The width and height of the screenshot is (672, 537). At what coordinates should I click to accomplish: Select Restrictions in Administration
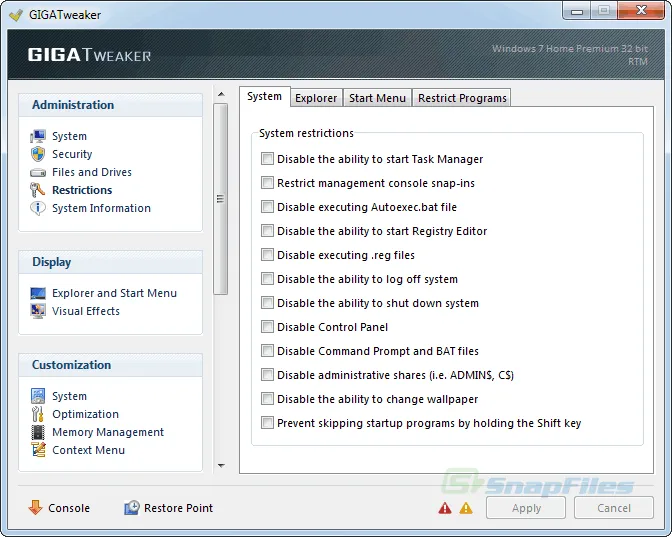(82, 190)
